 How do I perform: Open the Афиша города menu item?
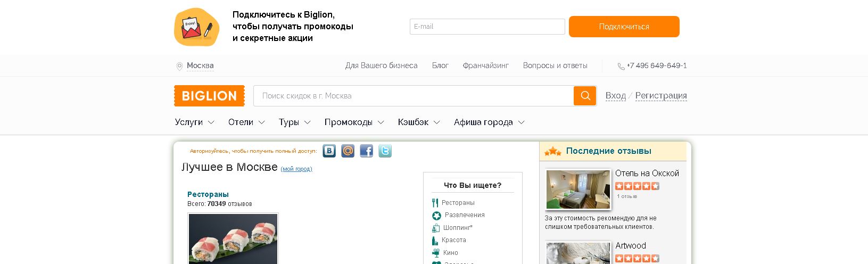[x=483, y=122]
